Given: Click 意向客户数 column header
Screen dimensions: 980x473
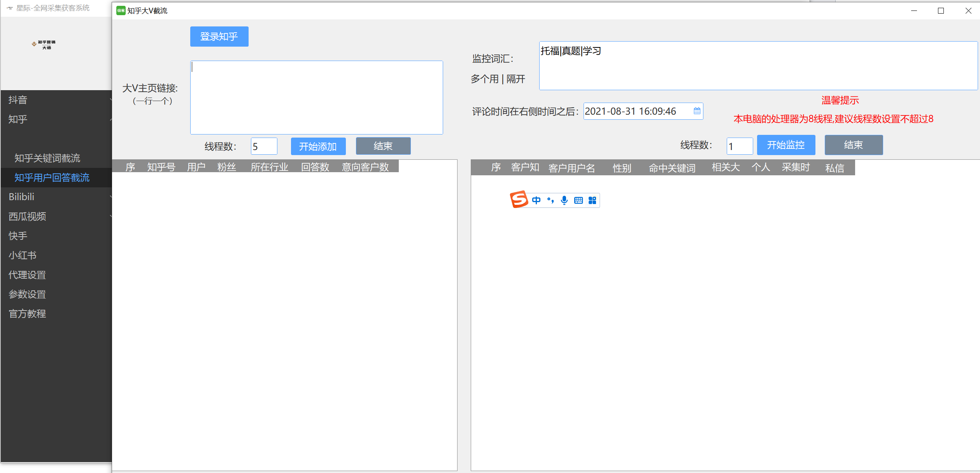Looking at the screenshot, I should (365, 167).
